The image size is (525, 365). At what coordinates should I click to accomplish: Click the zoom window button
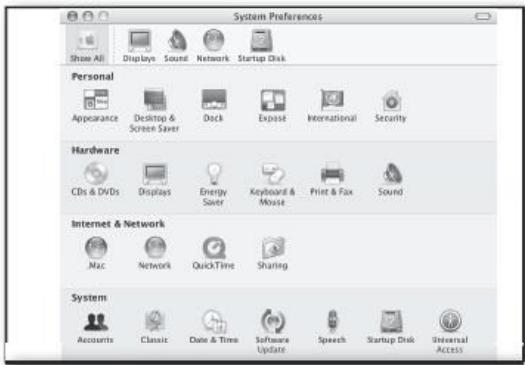[104, 16]
